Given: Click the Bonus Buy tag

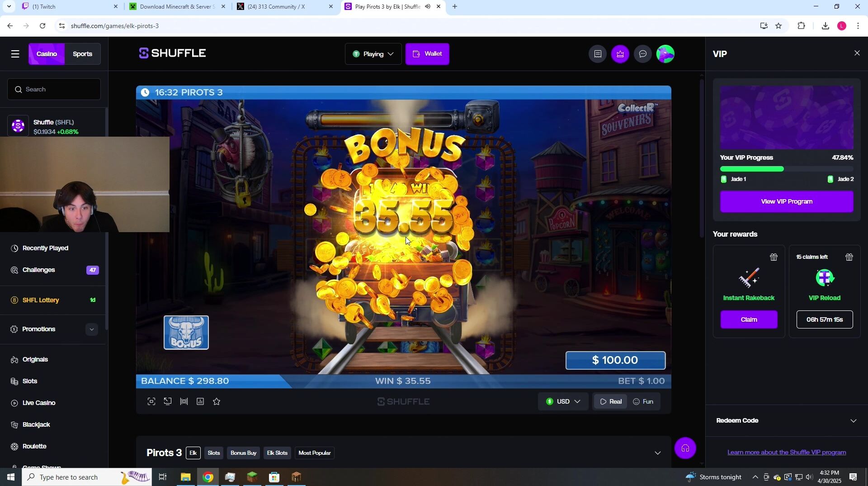Looking at the screenshot, I should tap(243, 453).
